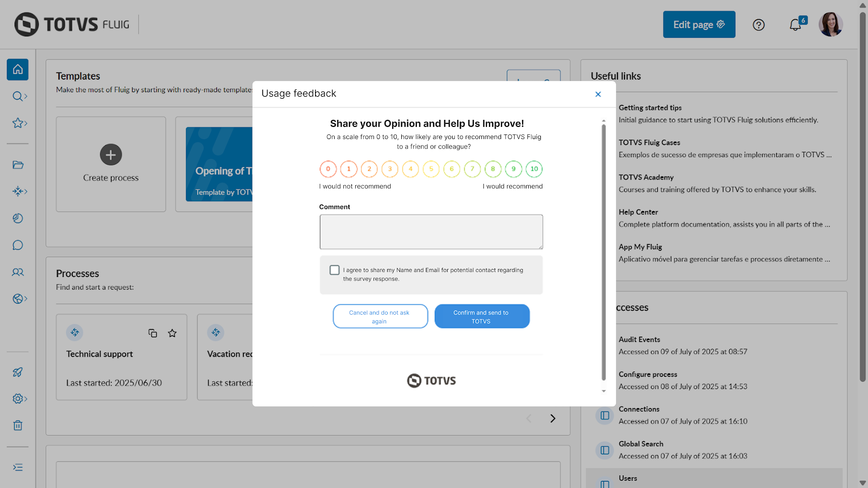Open the Technical support process card

pos(121,357)
